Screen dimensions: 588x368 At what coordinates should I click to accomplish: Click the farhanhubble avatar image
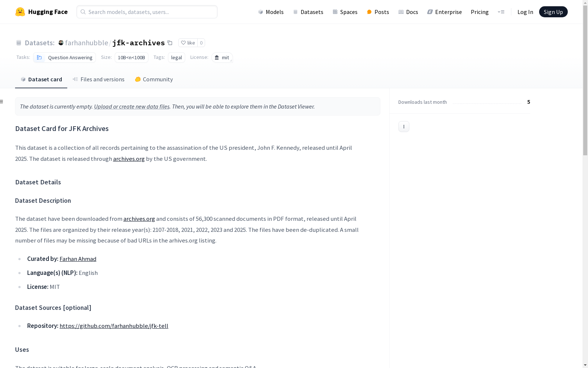click(x=61, y=43)
